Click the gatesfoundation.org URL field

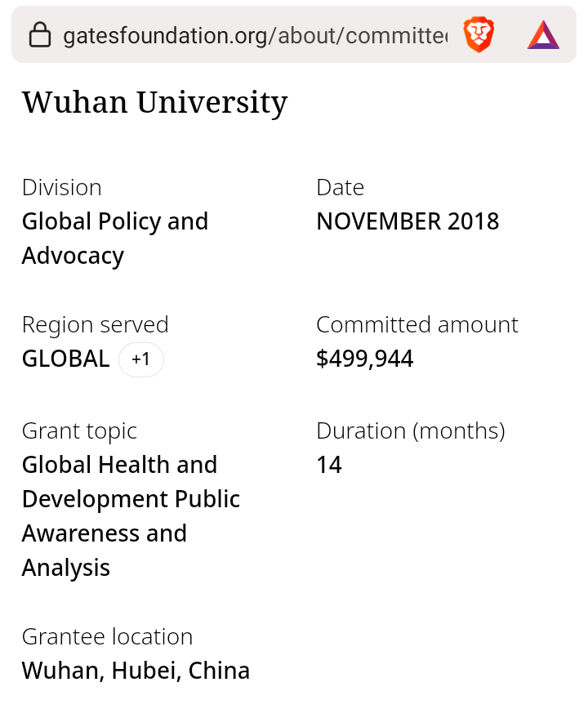pyautogui.click(x=255, y=36)
